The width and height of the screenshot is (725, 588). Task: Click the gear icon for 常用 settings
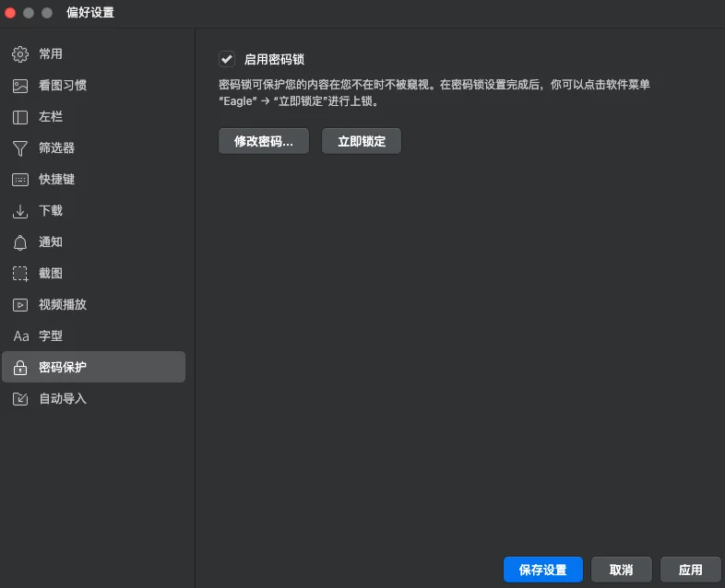pos(20,54)
